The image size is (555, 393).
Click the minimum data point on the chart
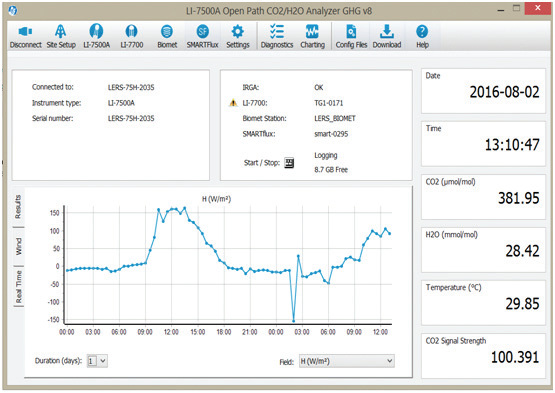coord(293,321)
